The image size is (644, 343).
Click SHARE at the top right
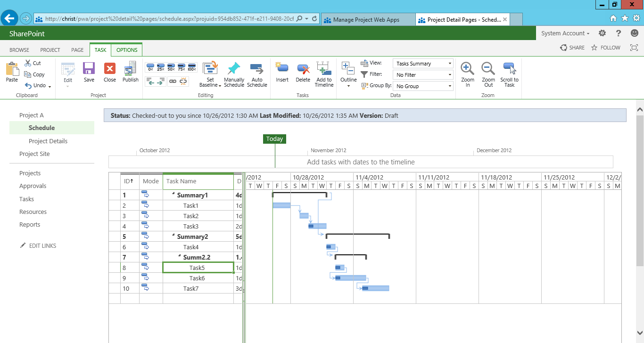tap(572, 48)
